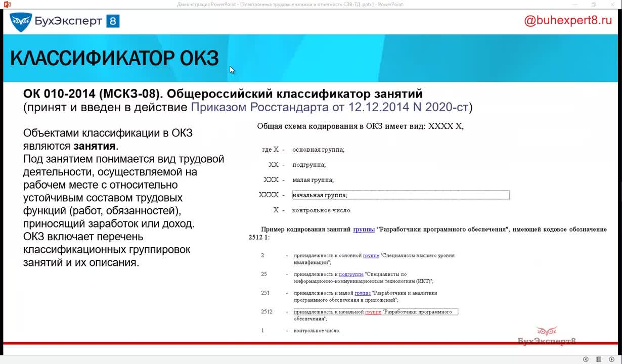The height and width of the screenshot is (364, 622).
Task: Follow the 'группы' link in the coding example heading
Action: click(364, 229)
